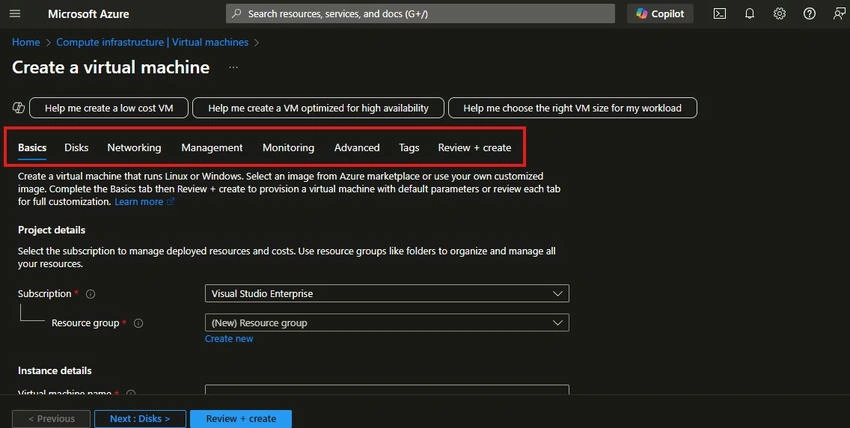This screenshot has width=850, height=428.
Task: Open the help question mark menu
Action: pos(809,14)
